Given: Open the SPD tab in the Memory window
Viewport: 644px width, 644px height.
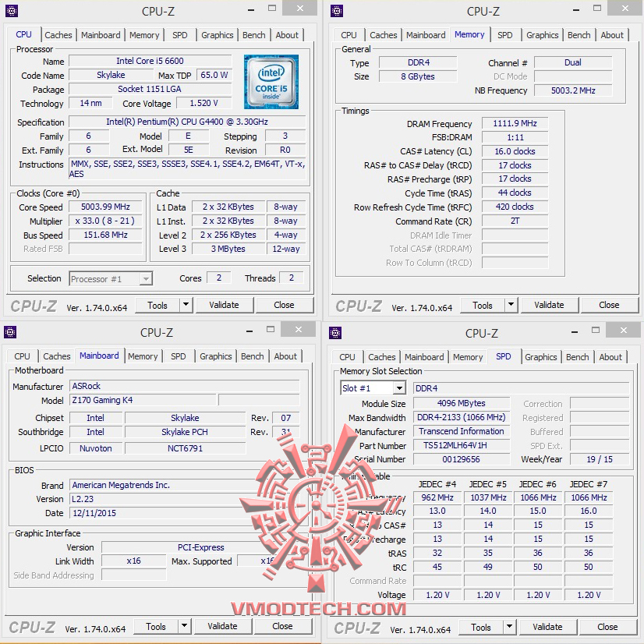Looking at the screenshot, I should coord(504,35).
